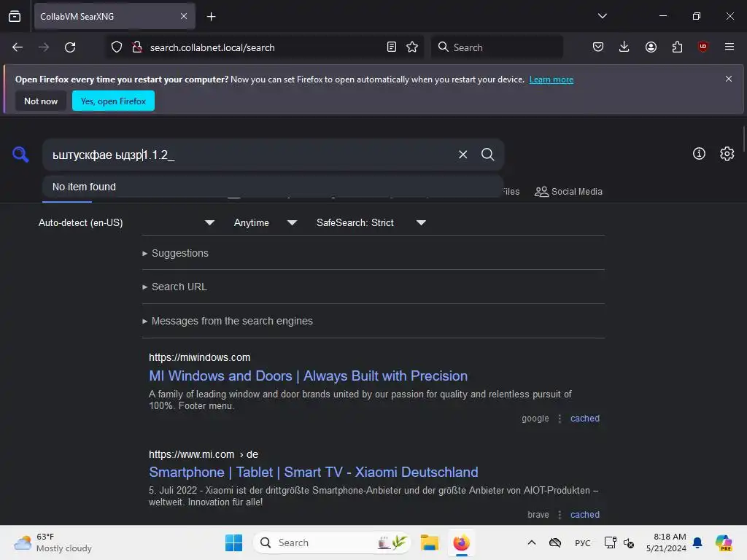747x560 pixels.
Task: Expand the Suggestions section
Action: tap(175, 253)
